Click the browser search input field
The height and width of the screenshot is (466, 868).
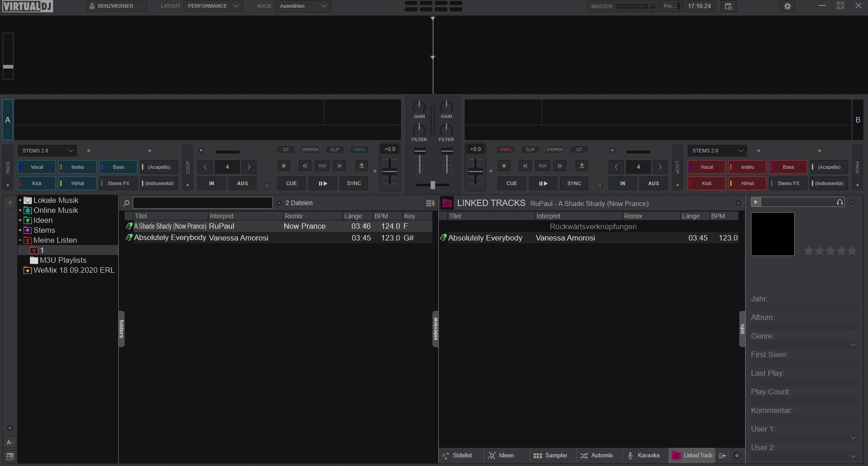coord(203,203)
